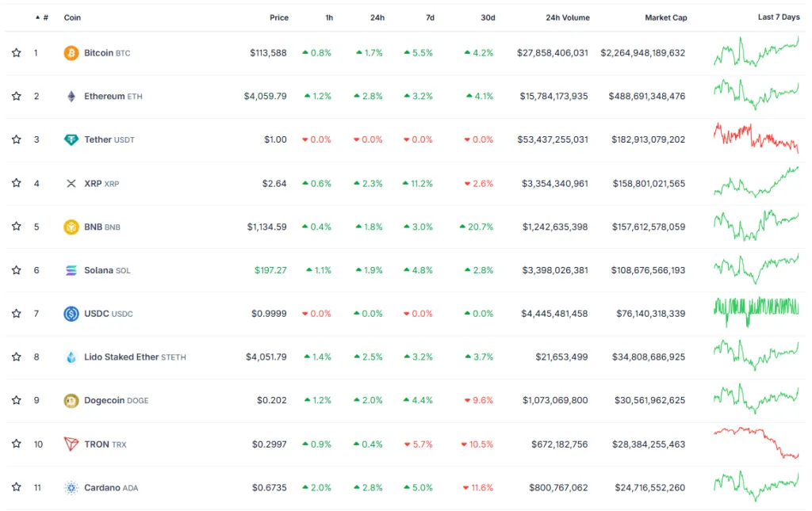Open the TRON red 7-day sparkline chart
The image size is (812, 511).
(756, 443)
